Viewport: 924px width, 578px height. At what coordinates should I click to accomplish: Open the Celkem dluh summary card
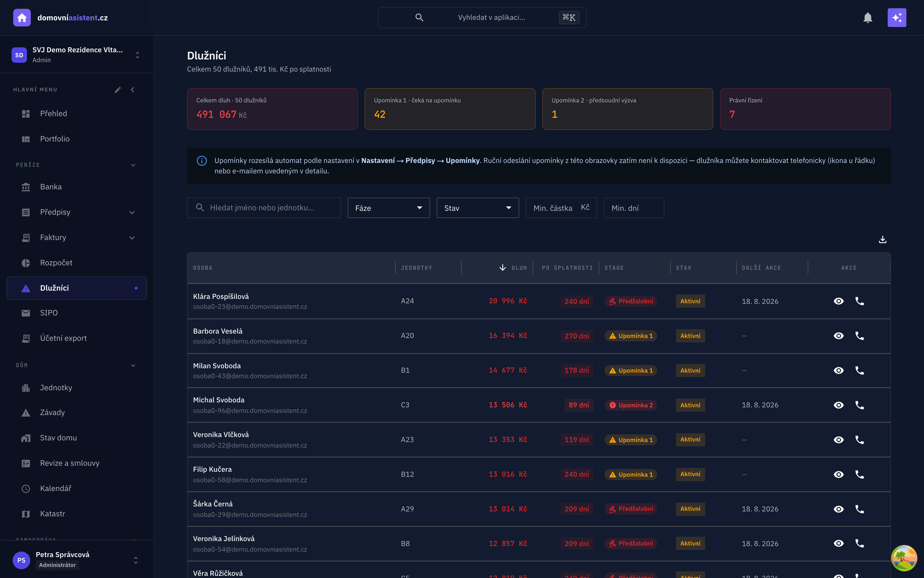click(x=272, y=109)
